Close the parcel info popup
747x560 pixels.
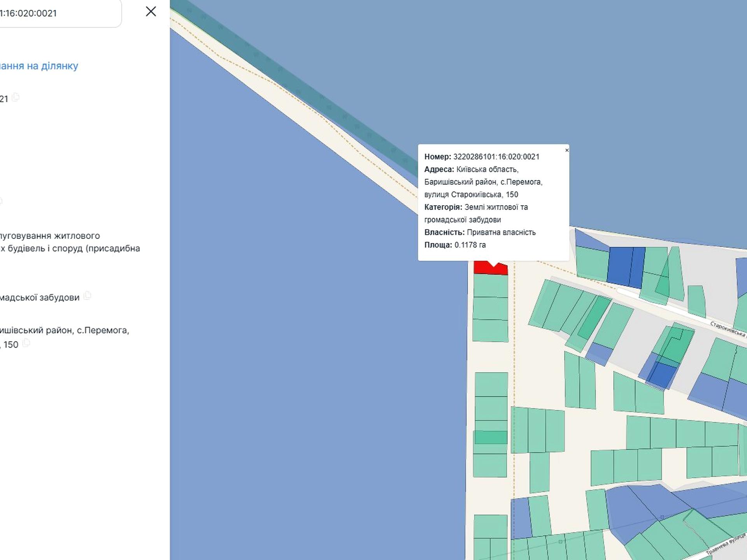566,150
